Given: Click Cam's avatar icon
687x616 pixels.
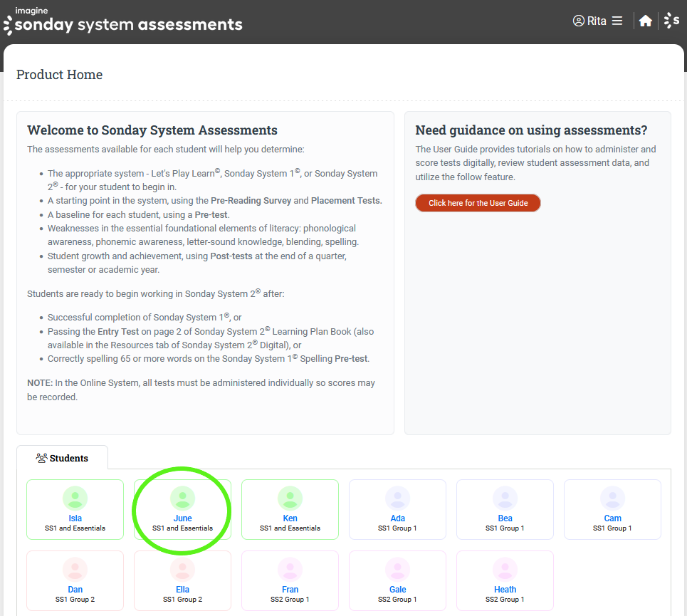Looking at the screenshot, I should [613, 498].
